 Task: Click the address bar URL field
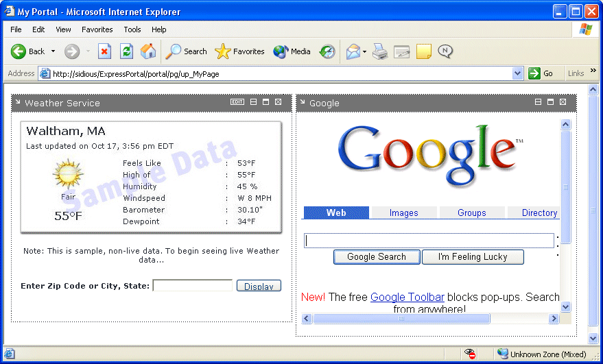pyautogui.click(x=282, y=74)
